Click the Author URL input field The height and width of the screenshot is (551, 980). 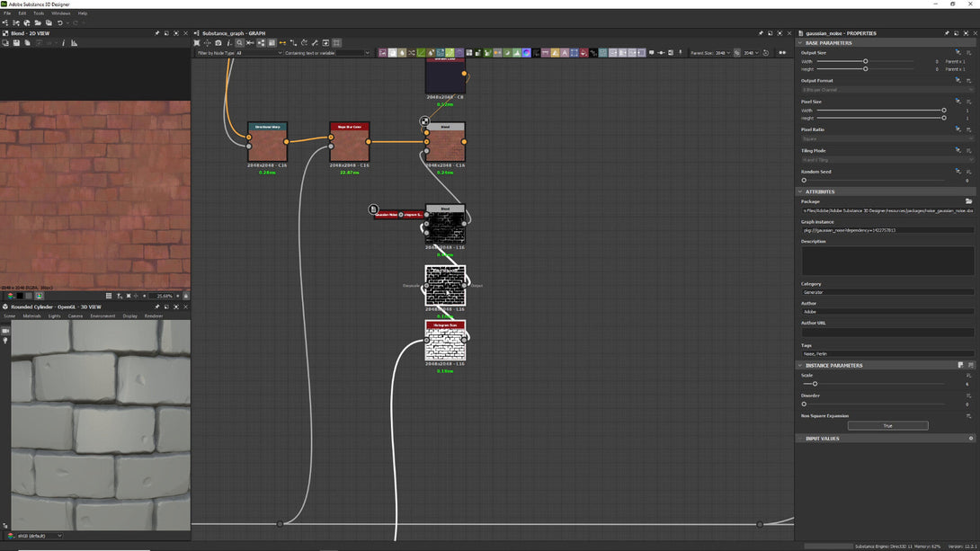point(887,333)
